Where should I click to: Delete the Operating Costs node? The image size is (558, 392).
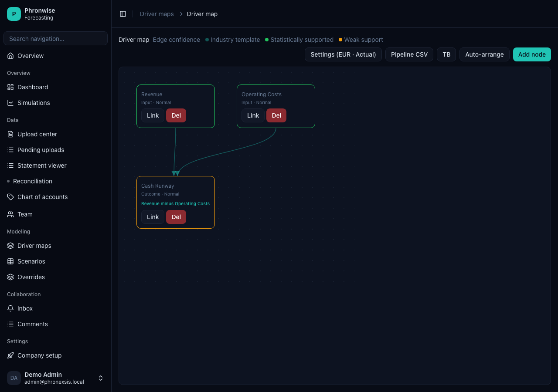[276, 115]
